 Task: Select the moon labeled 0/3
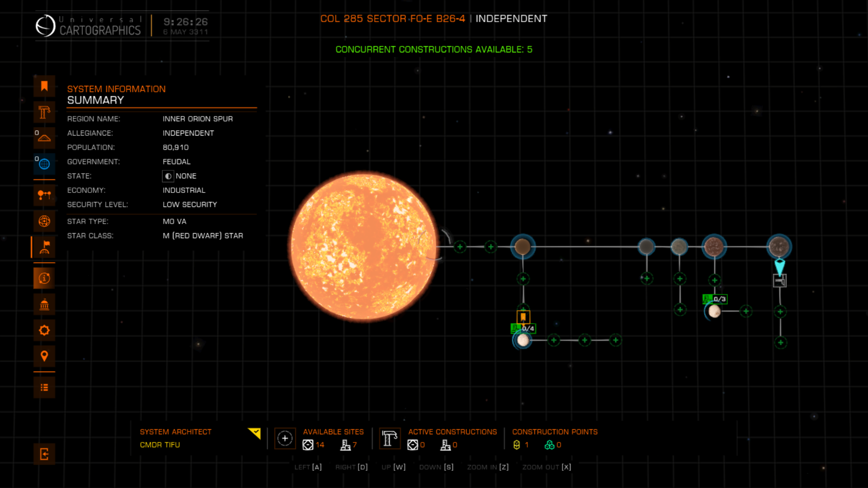714,311
